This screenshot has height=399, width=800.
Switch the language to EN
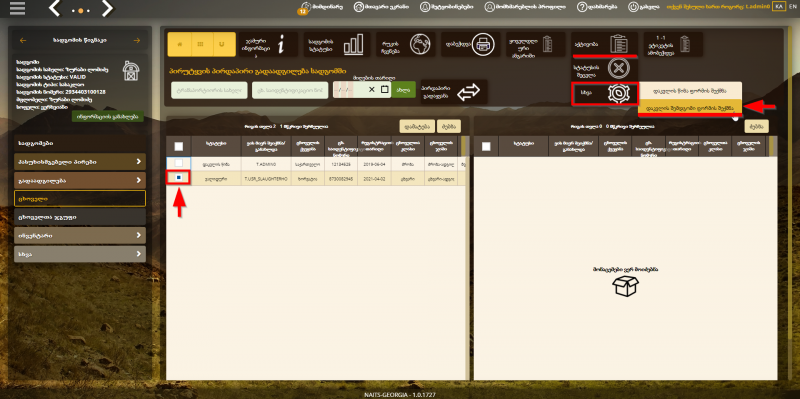tap(792, 7)
